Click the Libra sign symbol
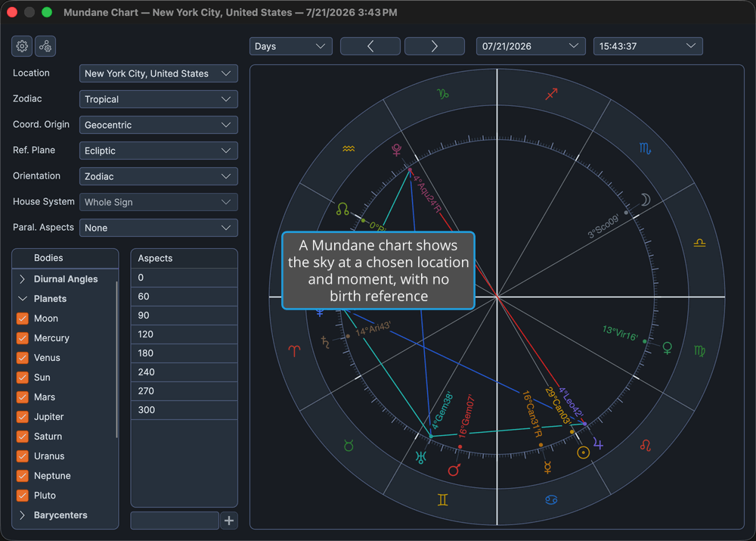Image resolution: width=756 pixels, height=541 pixels. tap(699, 243)
